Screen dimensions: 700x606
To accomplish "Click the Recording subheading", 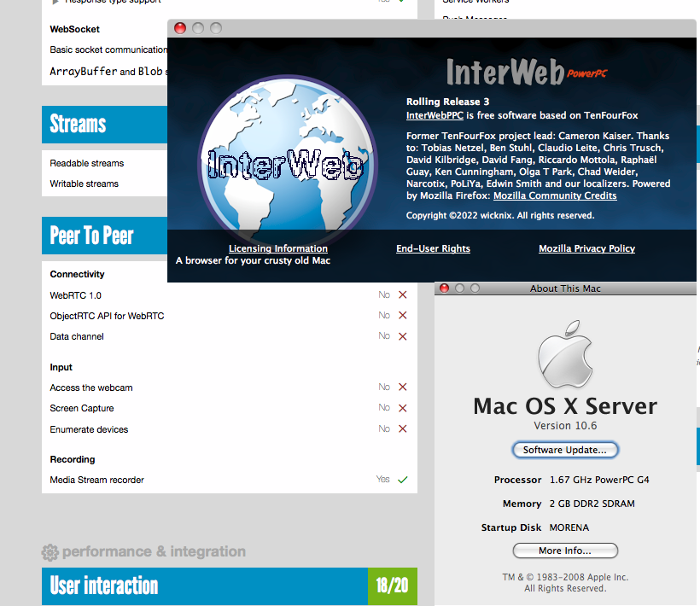I will click(73, 459).
